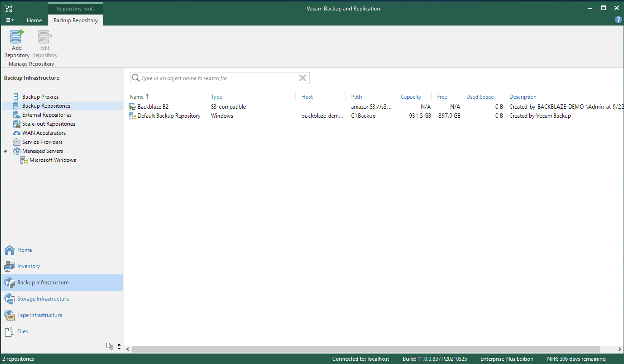The height and width of the screenshot is (364, 624).
Task: Click the backblaze-dem... host cell
Action: (x=322, y=116)
